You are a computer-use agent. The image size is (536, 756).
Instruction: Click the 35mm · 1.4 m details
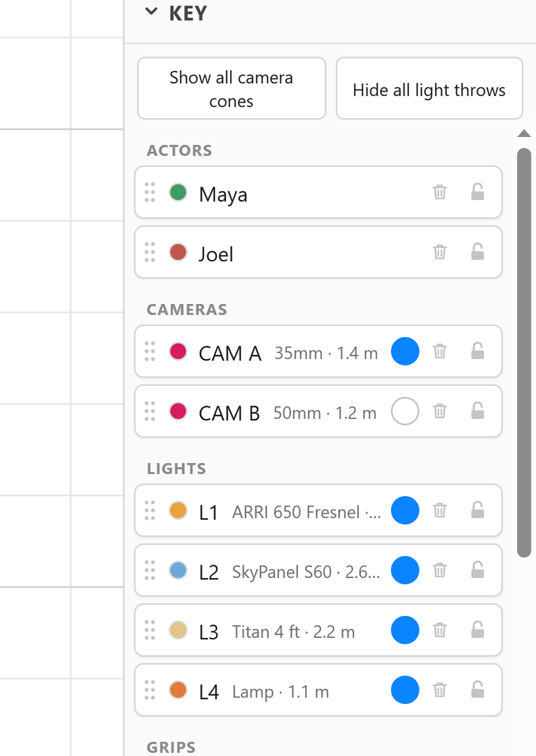pyautogui.click(x=326, y=354)
